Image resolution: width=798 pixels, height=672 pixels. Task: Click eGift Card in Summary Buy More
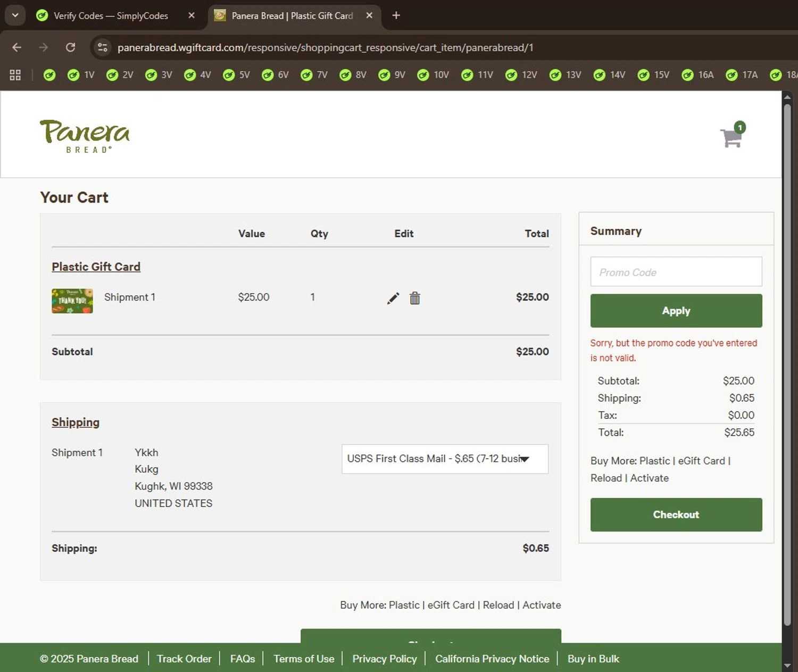point(701,461)
